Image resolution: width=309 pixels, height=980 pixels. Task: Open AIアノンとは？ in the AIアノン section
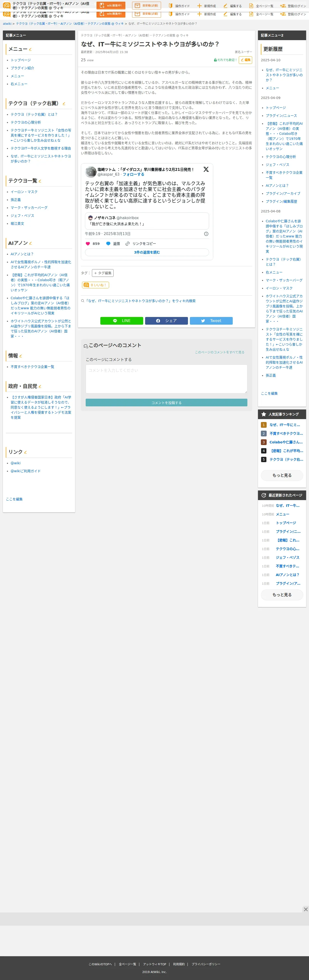click(22, 254)
